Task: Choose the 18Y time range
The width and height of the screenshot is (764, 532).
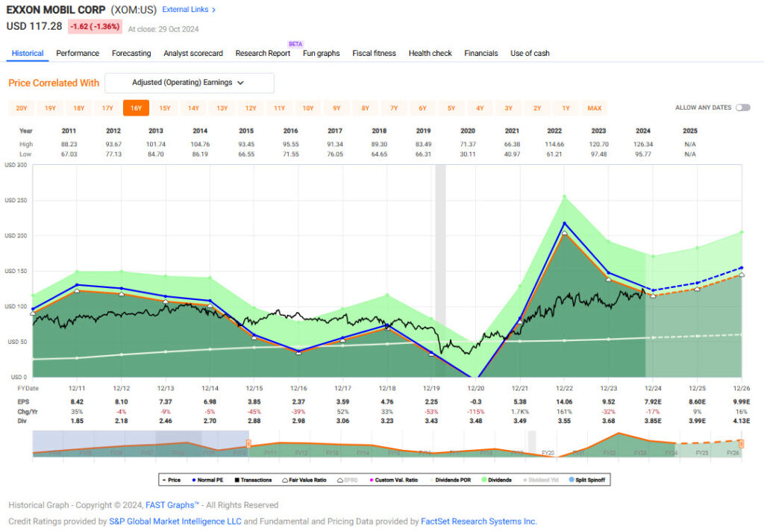Action: 79,108
